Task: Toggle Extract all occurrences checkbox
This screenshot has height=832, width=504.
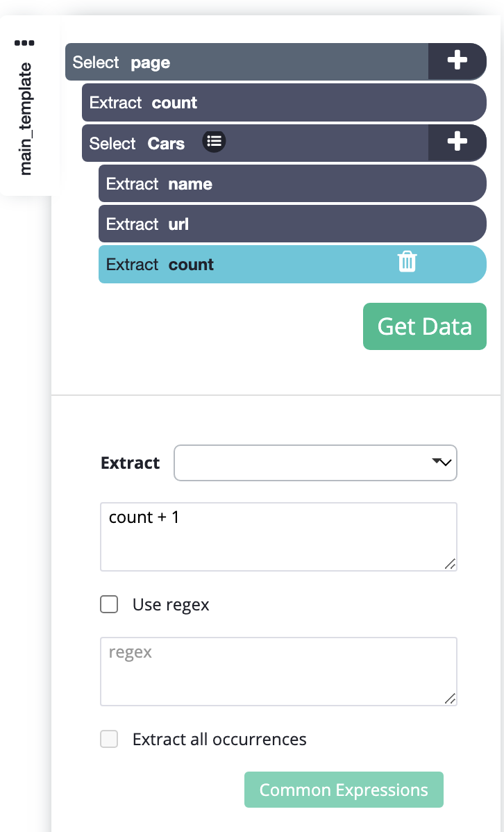Action: [110, 739]
